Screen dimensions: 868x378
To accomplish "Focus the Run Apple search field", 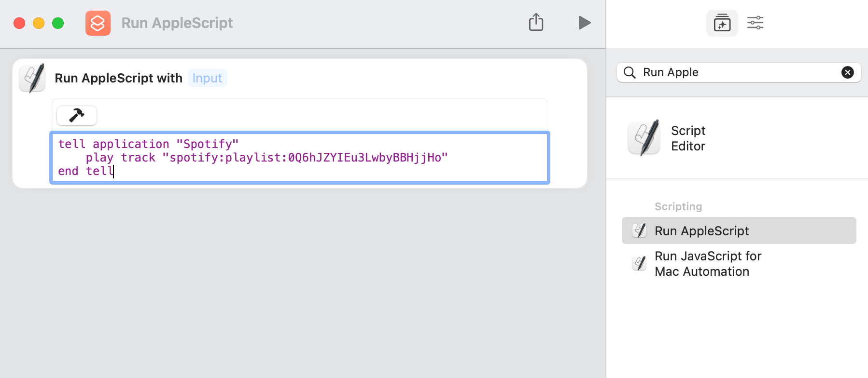I will click(x=739, y=72).
